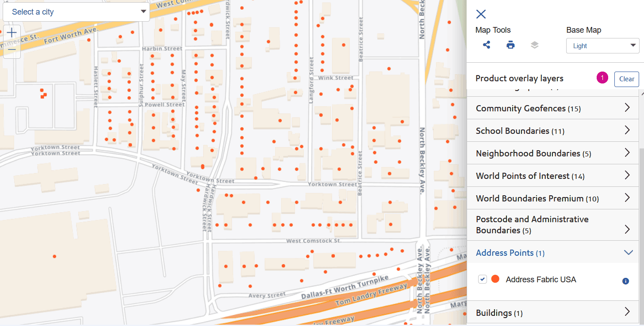The image size is (644, 326).
Task: View info about Address Fabric USA layer
Action: coord(625,281)
